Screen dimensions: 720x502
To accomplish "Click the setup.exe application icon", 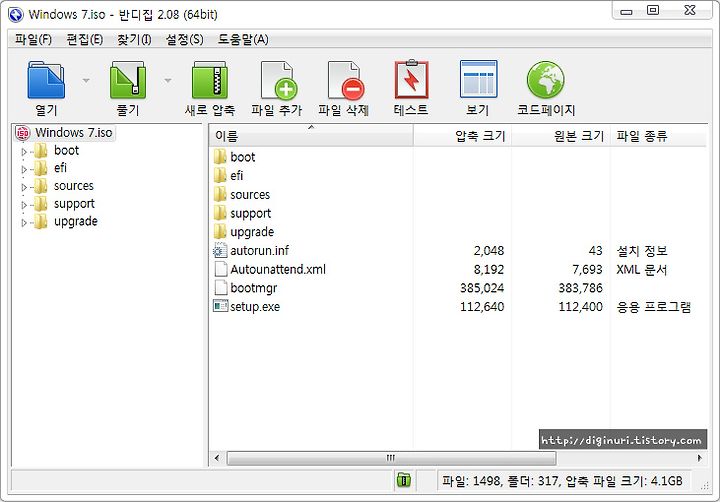I will click(220, 306).
